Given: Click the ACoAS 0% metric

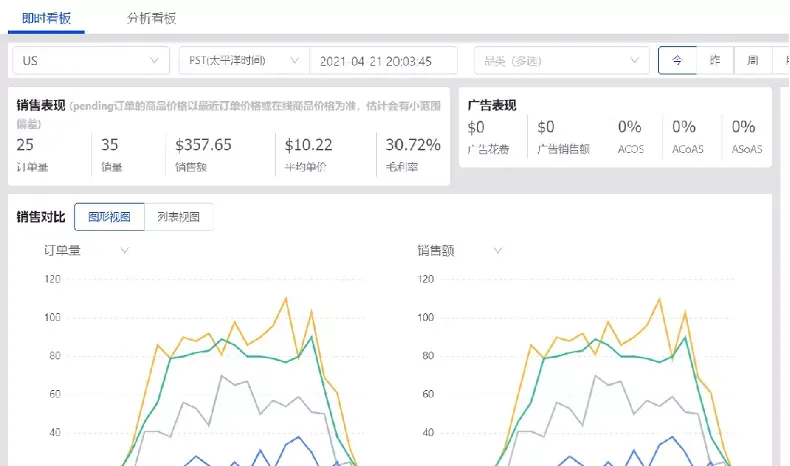Looking at the screenshot, I should tap(684, 127).
